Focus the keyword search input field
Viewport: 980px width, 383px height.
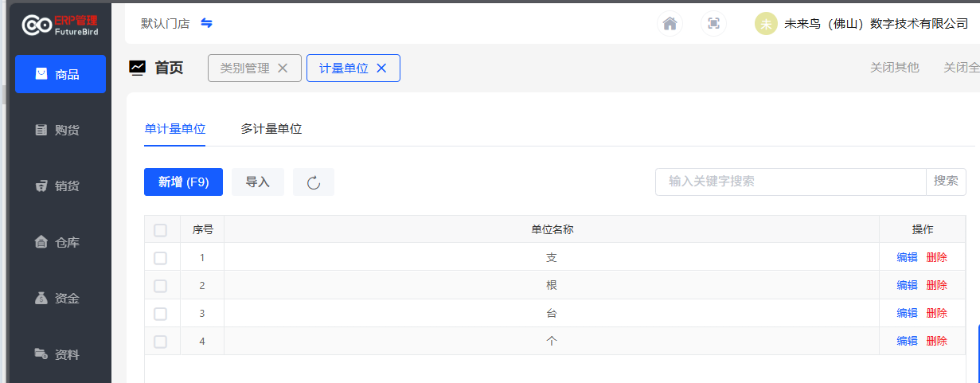(x=790, y=182)
